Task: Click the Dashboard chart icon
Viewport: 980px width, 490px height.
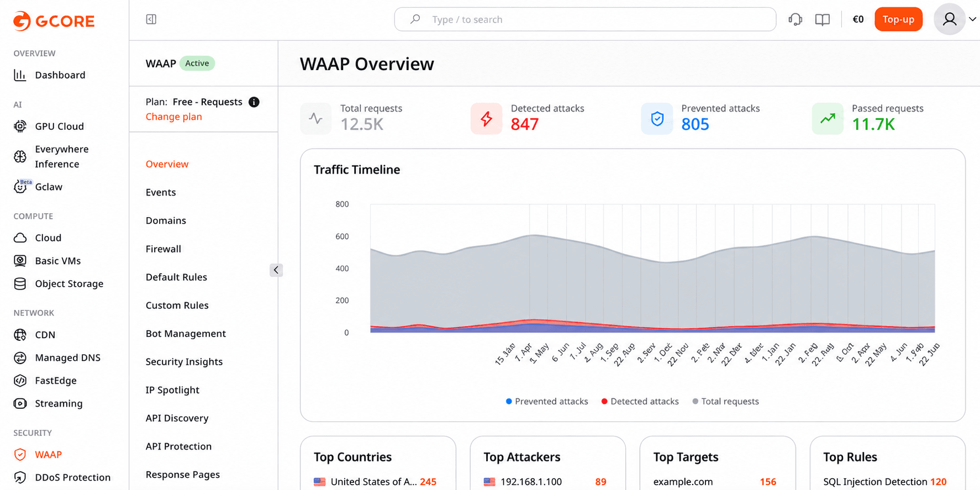Action: click(20, 75)
